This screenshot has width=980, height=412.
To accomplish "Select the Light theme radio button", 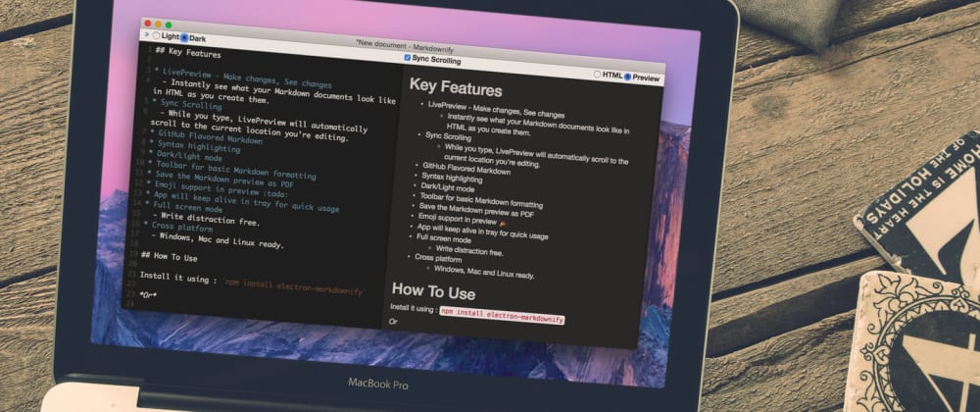I will [156, 36].
